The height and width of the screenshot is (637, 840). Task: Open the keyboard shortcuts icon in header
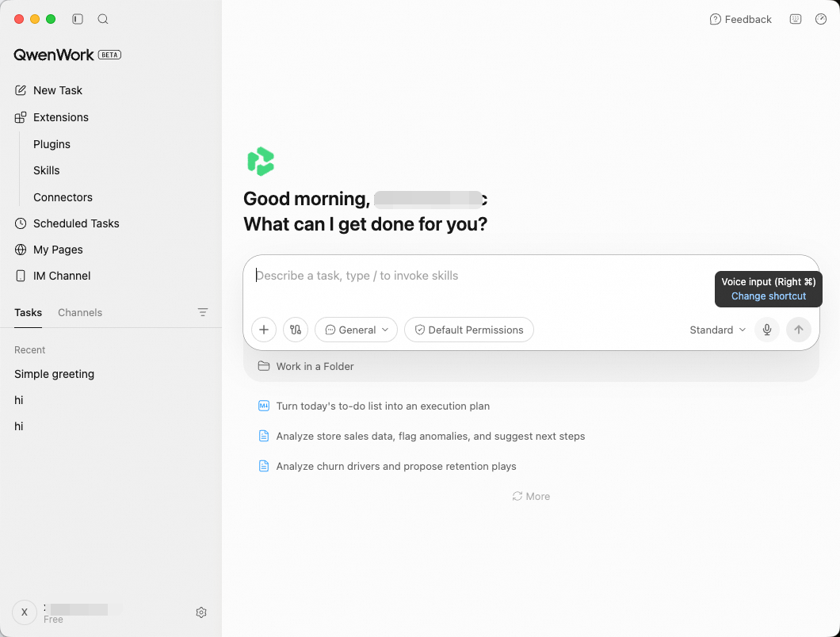coord(796,19)
